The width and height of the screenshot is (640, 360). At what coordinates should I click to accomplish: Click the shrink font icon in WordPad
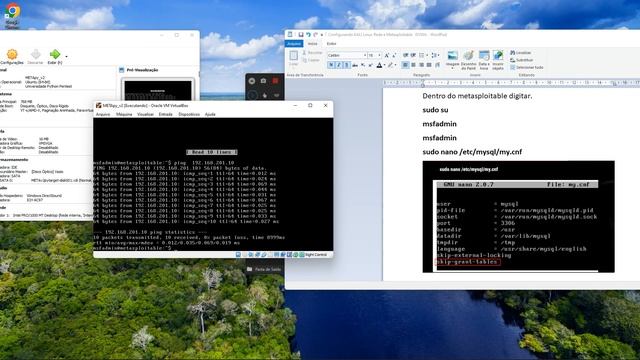[394, 55]
